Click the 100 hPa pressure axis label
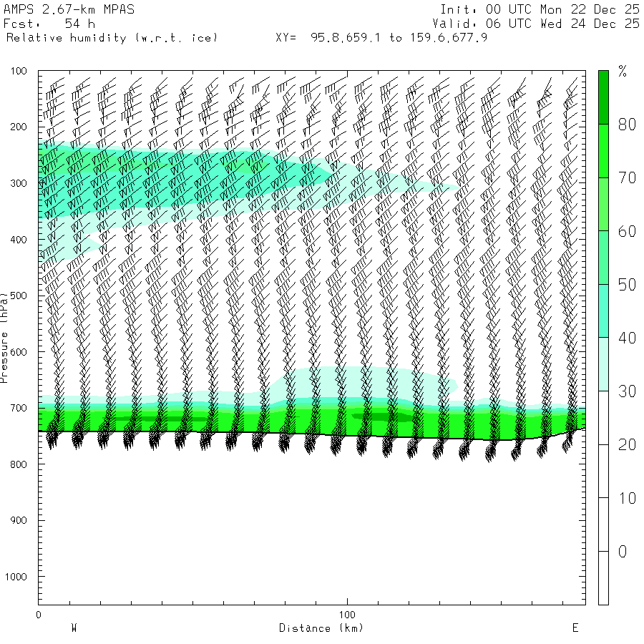This screenshot has width=644, height=644. tap(19, 71)
